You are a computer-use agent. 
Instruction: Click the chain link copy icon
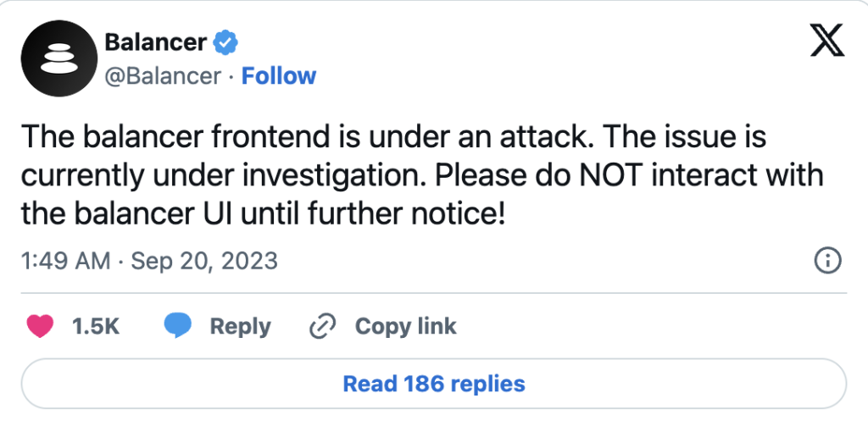click(x=323, y=326)
